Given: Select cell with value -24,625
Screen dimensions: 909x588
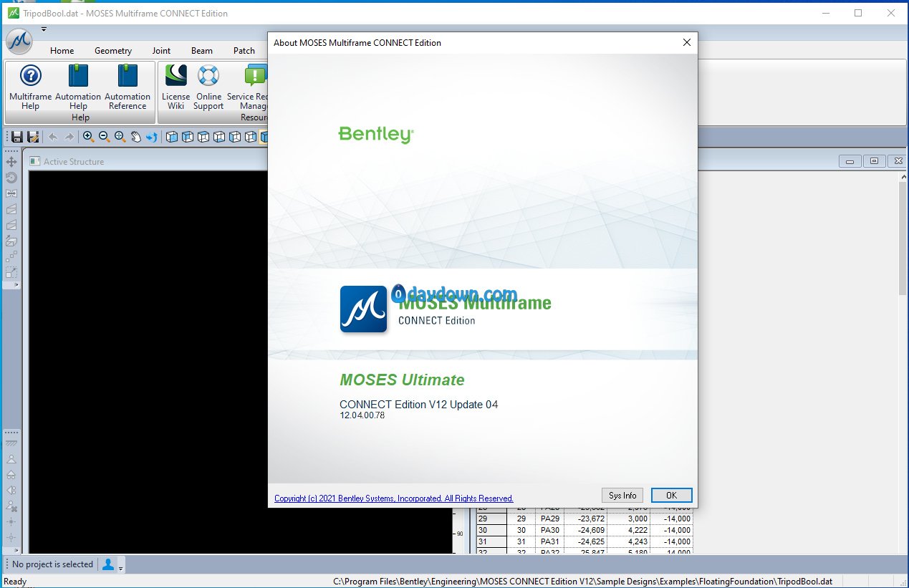Looking at the screenshot, I should coord(585,541).
